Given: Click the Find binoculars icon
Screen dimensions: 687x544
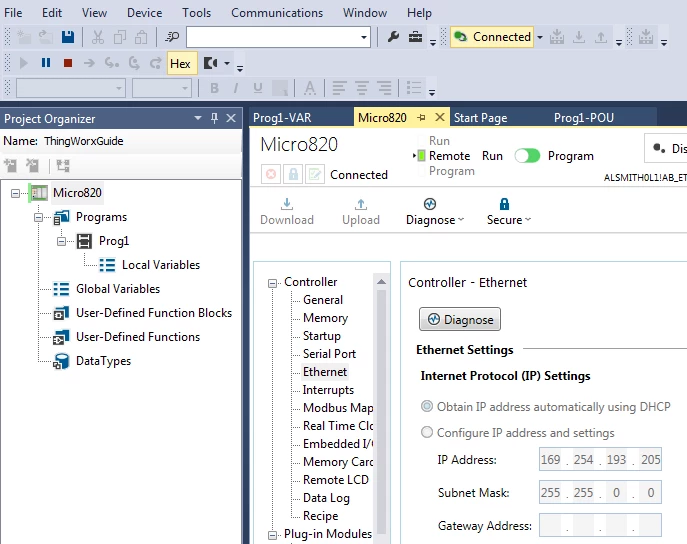Looking at the screenshot, I should pyautogui.click(x=172, y=37).
